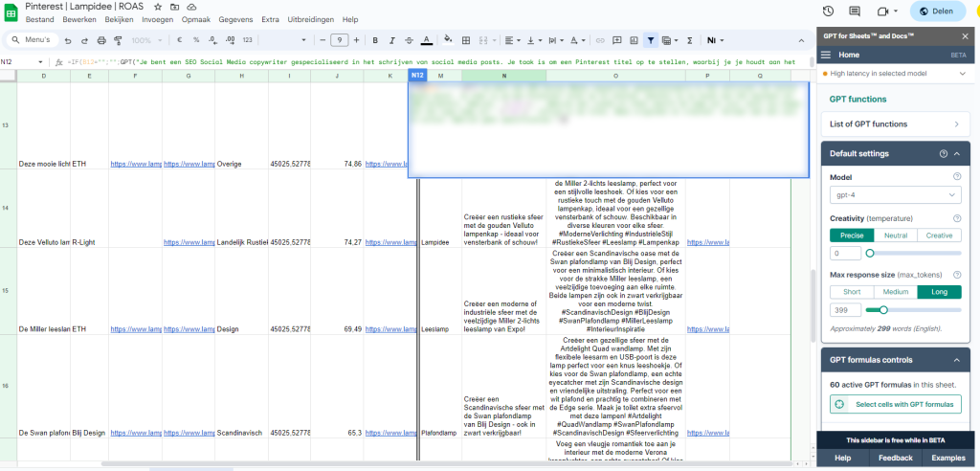Toggle italic formatting
Image resolution: width=980 pixels, height=471 pixels.
pos(392,40)
